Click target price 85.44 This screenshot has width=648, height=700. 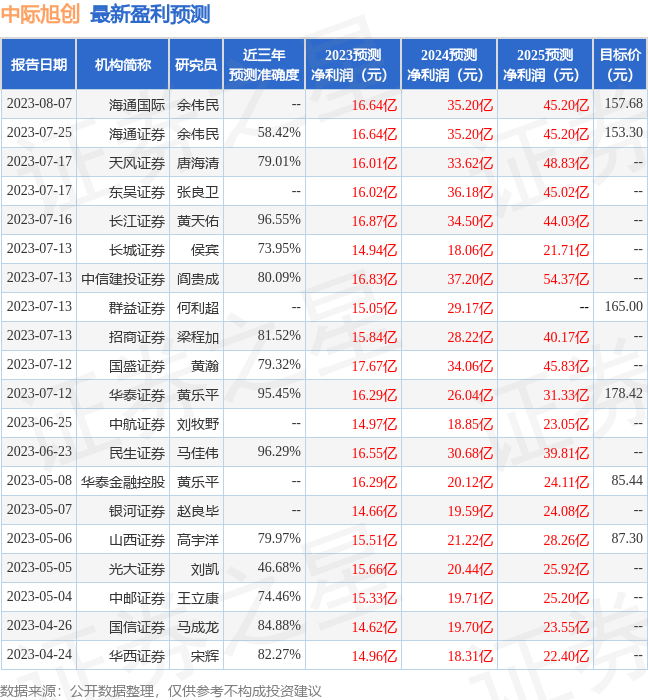627,481
